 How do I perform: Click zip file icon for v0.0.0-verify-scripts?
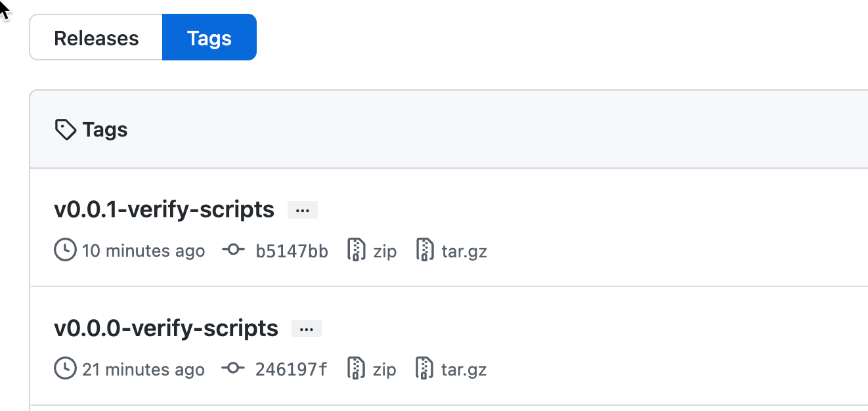(356, 368)
